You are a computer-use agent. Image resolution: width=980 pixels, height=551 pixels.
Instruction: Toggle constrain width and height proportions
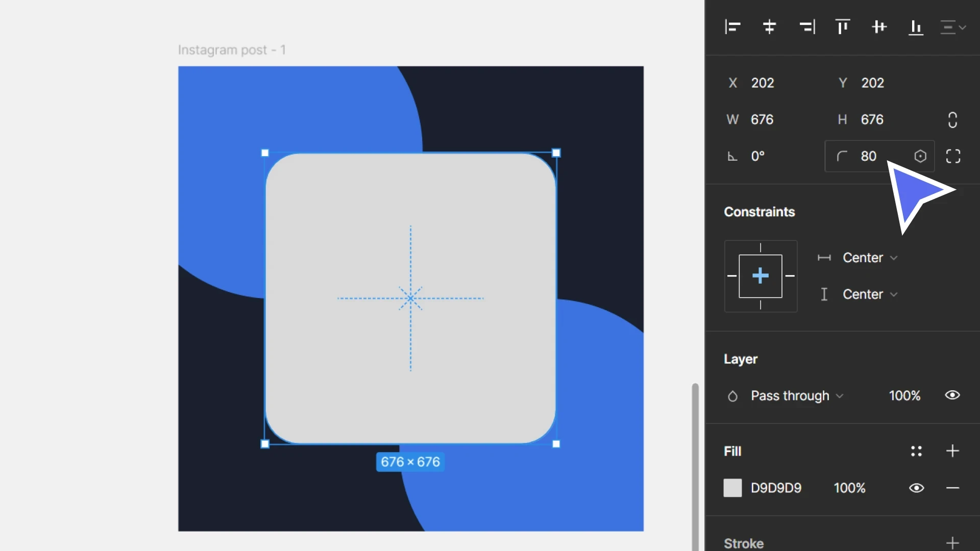pyautogui.click(x=952, y=119)
